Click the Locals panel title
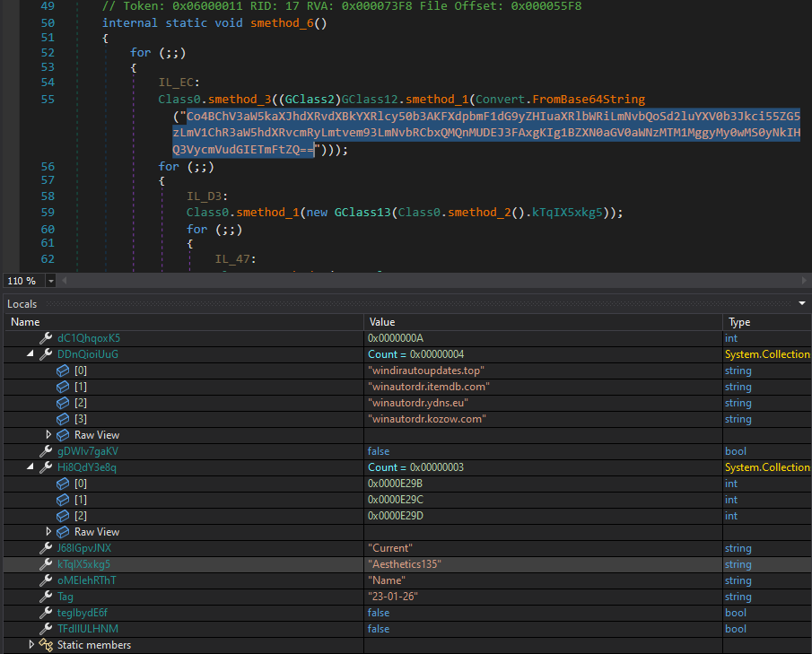The width and height of the screenshot is (812, 654). 22,304
